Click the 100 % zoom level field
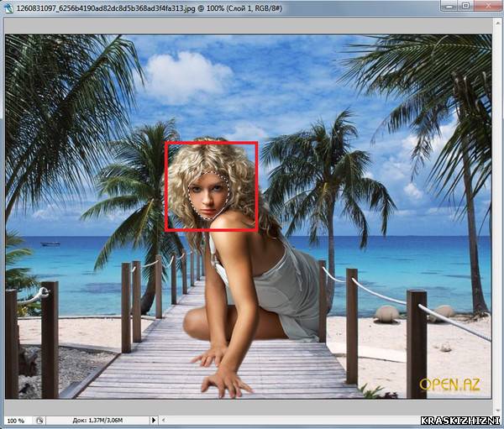Image resolution: width=504 pixels, height=429 pixels. [x=16, y=421]
